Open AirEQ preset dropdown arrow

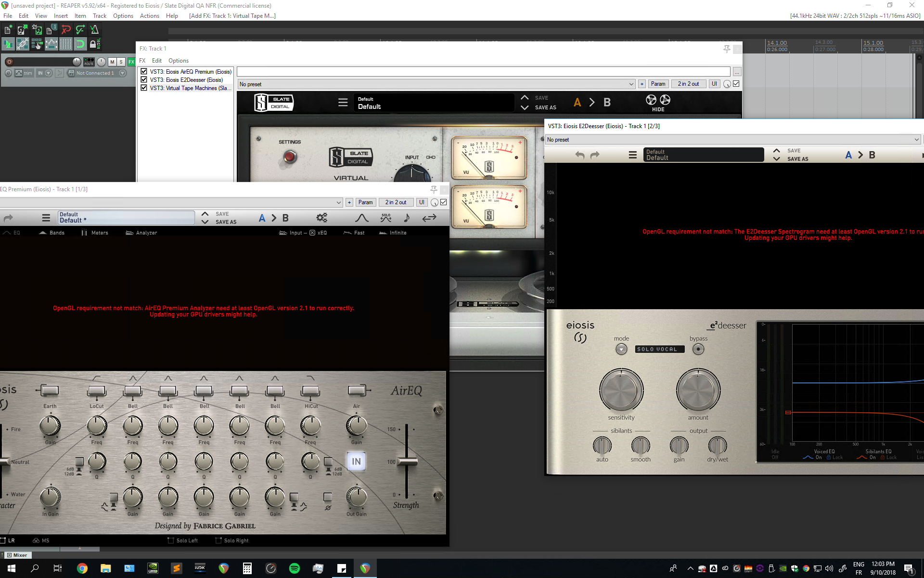(x=339, y=202)
